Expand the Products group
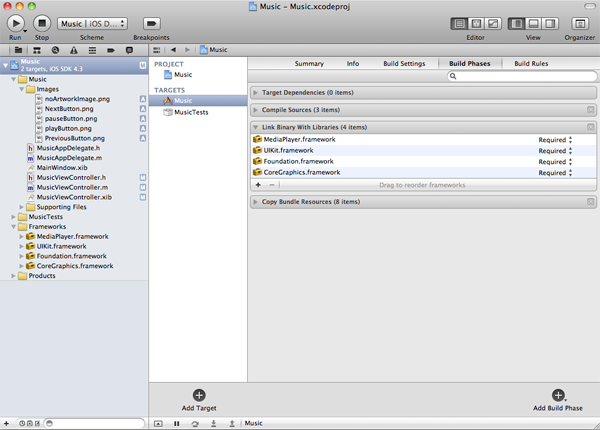Screen dimensions: 600x430 [x=14, y=276]
